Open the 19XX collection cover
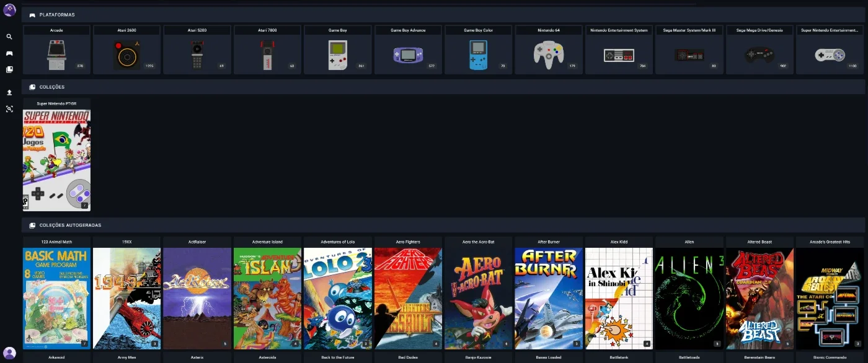The image size is (868, 363). pyautogui.click(x=127, y=299)
